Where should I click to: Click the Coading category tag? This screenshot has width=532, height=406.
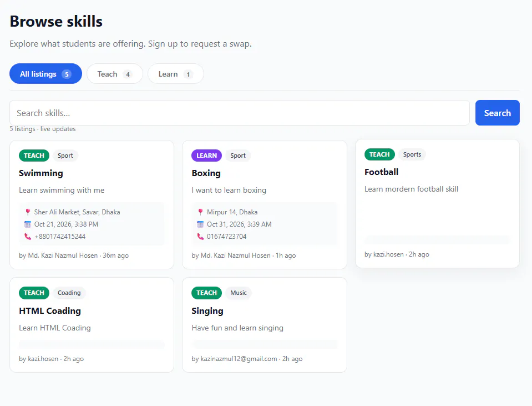69,293
